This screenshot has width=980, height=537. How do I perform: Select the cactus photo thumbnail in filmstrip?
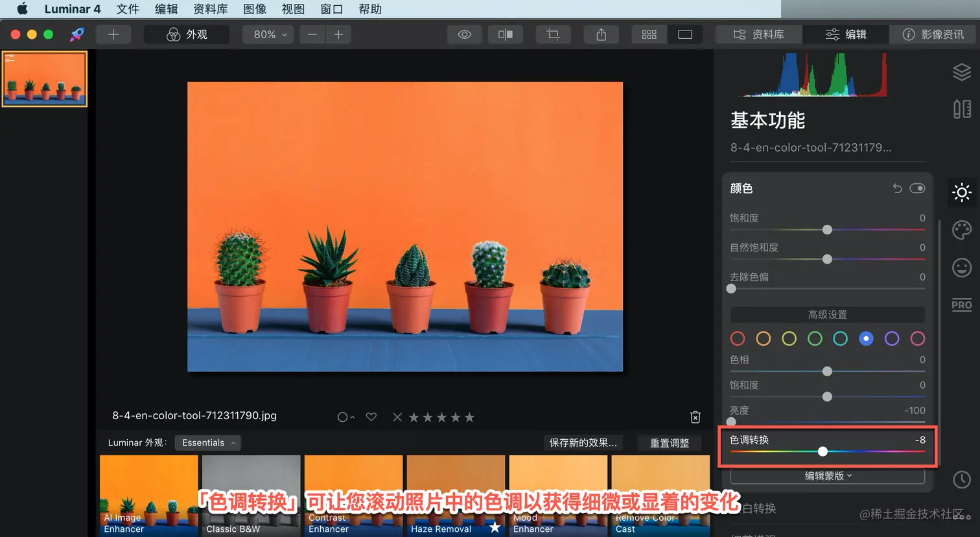click(45, 79)
